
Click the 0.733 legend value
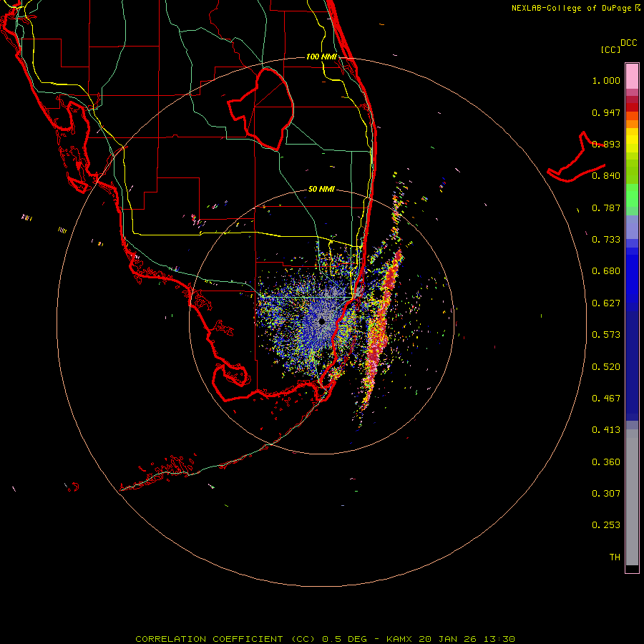(606, 240)
